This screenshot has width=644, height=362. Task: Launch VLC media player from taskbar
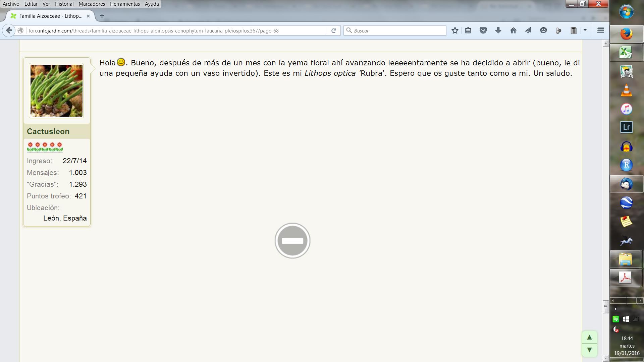[626, 90]
